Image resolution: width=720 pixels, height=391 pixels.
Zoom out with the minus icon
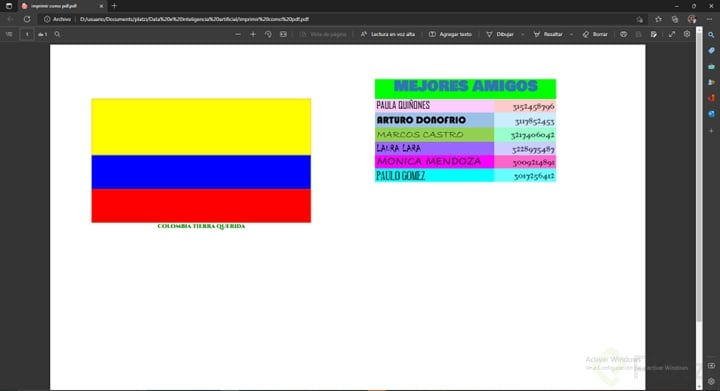click(x=238, y=34)
